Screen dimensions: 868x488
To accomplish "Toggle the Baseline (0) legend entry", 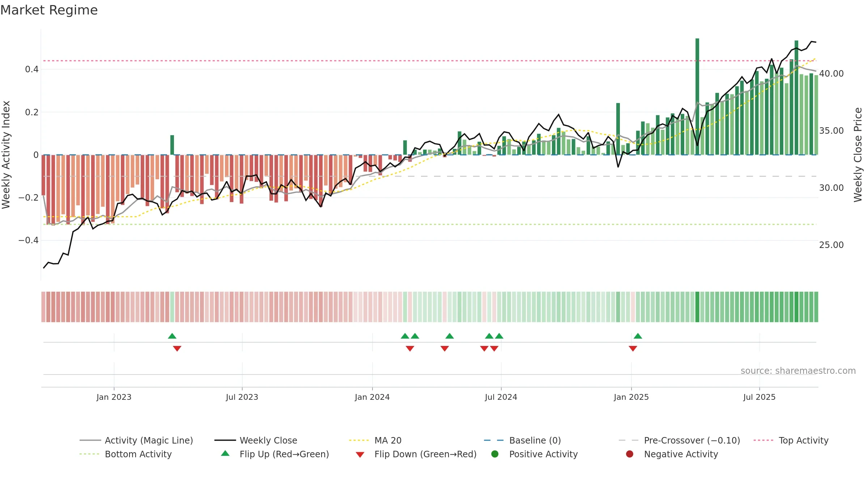I will (x=522, y=440).
